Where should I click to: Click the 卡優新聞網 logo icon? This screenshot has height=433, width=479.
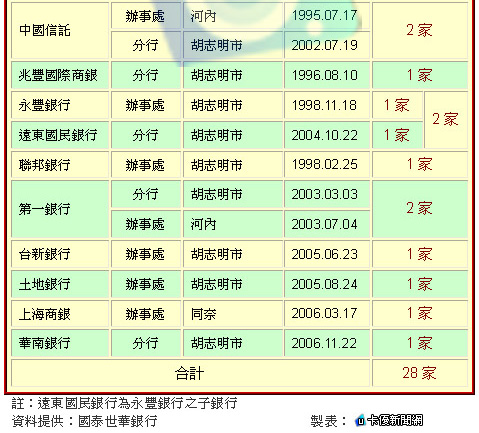360,420
